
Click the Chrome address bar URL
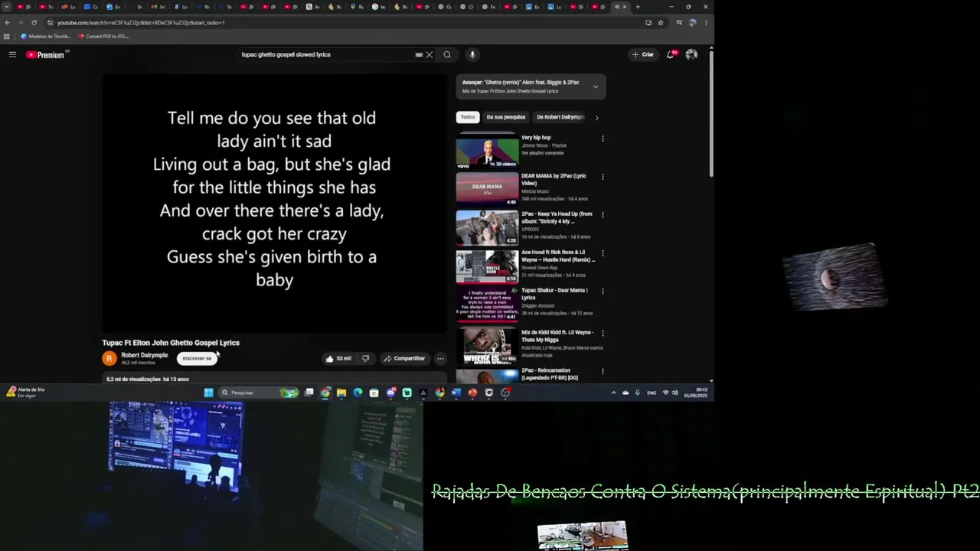(x=141, y=23)
